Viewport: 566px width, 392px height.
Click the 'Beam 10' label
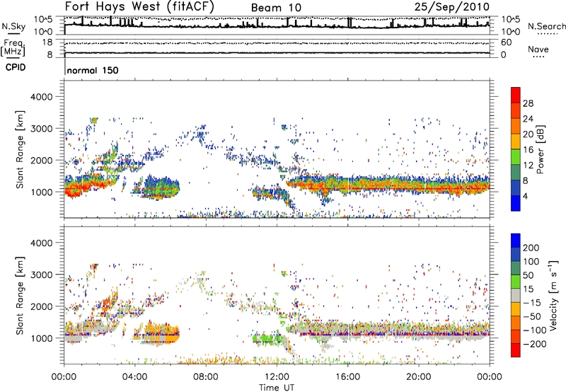tap(276, 8)
